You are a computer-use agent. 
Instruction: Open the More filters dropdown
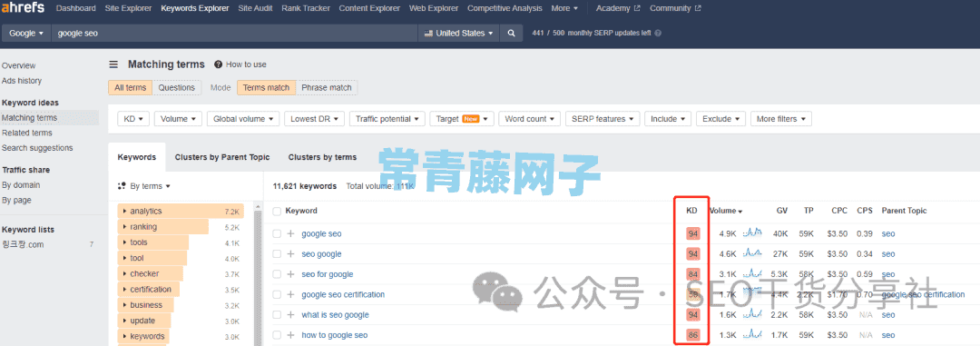click(781, 119)
